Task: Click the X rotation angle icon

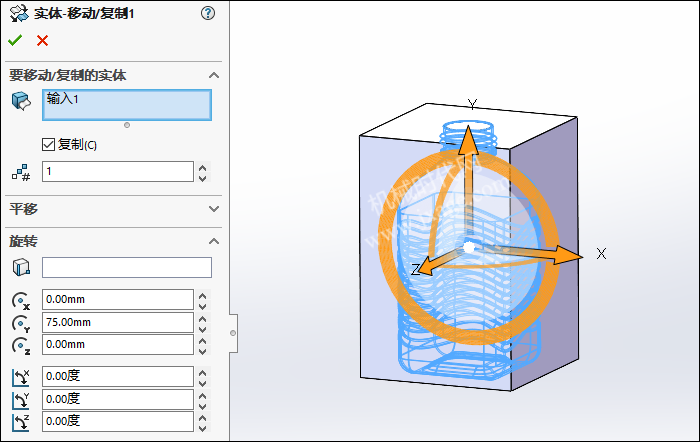Action: 21,378
